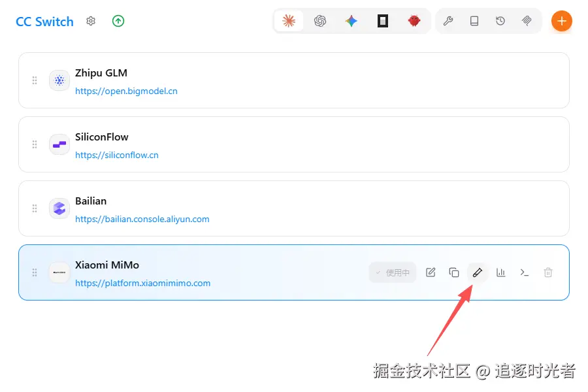The width and height of the screenshot is (588, 392).
Task: Grab the Bailian drag handle
Action: 35,208
